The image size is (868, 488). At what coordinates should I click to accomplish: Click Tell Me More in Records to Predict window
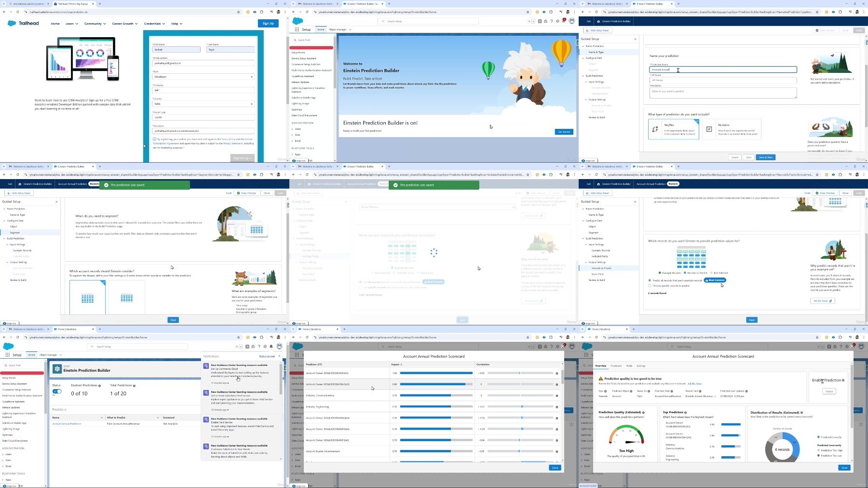822,301
